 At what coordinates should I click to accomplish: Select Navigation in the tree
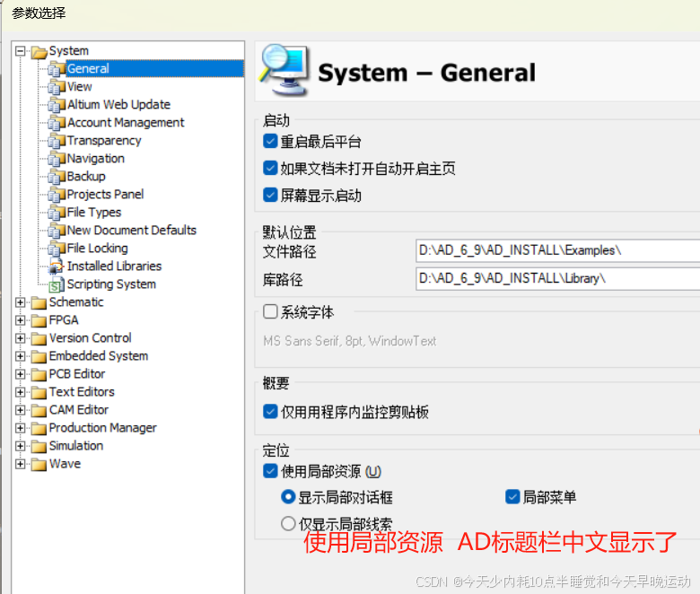[x=95, y=159]
